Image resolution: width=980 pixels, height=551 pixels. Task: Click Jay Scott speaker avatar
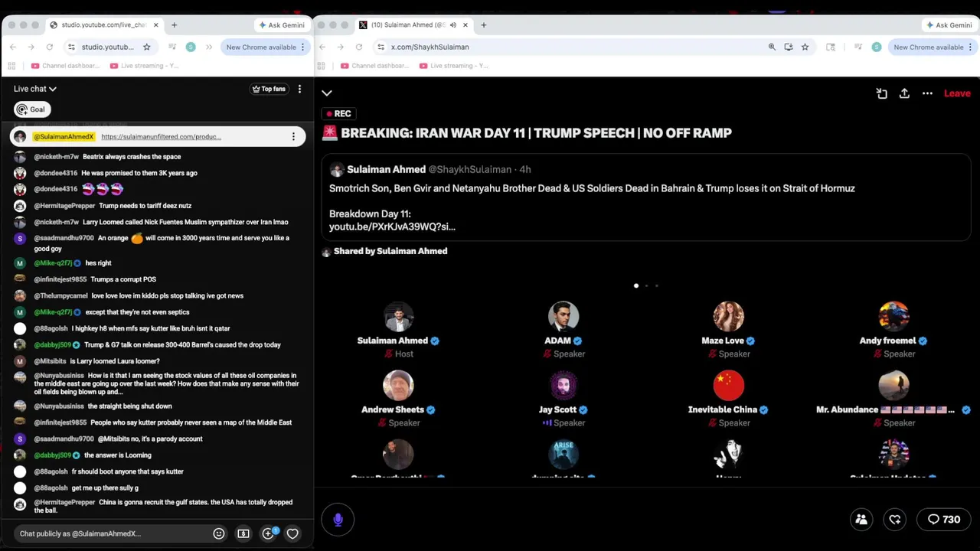click(x=563, y=385)
